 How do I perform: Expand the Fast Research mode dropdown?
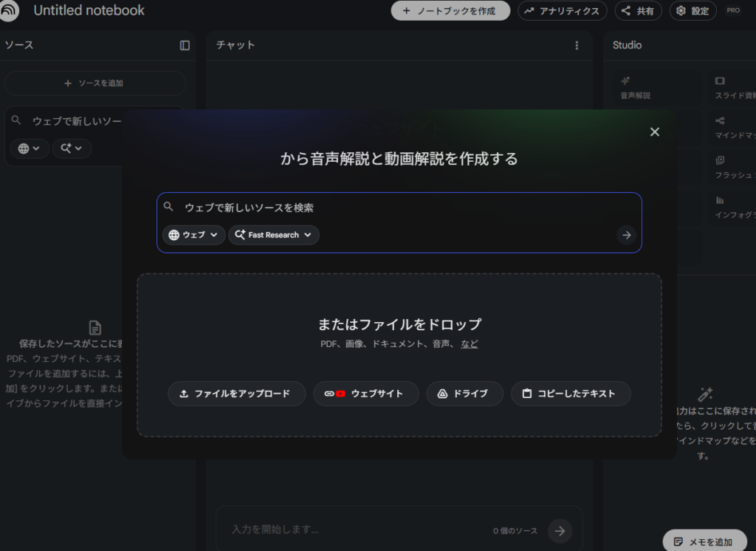coord(273,235)
